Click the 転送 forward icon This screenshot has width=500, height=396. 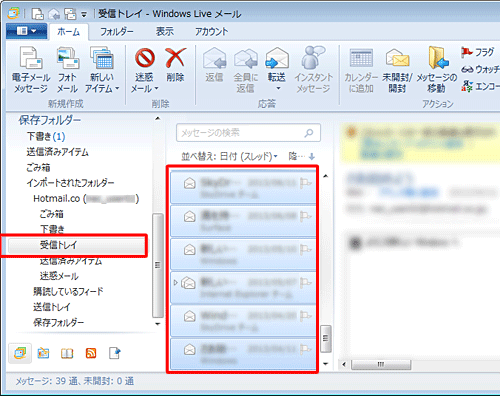(277, 65)
